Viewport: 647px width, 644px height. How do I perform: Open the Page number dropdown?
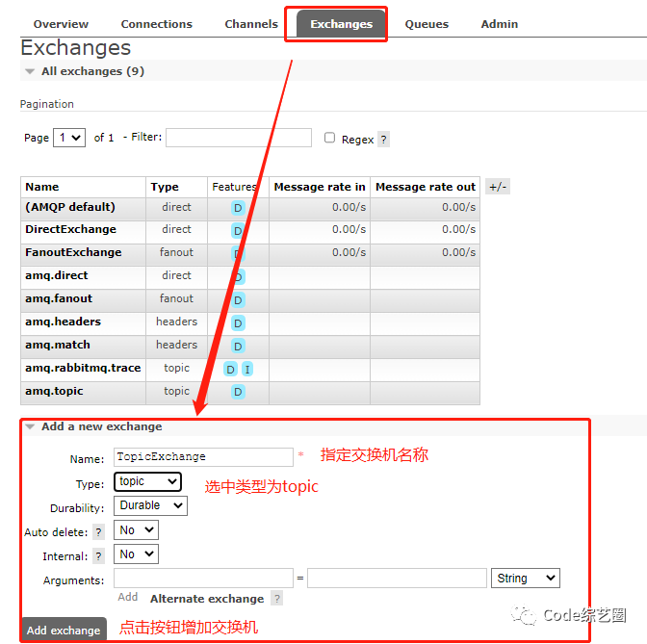tap(69, 138)
